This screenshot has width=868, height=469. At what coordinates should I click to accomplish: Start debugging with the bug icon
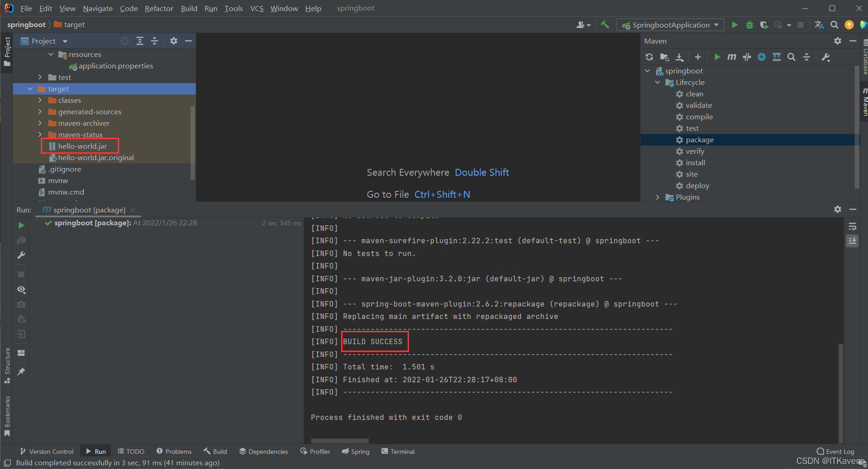pyautogui.click(x=750, y=25)
